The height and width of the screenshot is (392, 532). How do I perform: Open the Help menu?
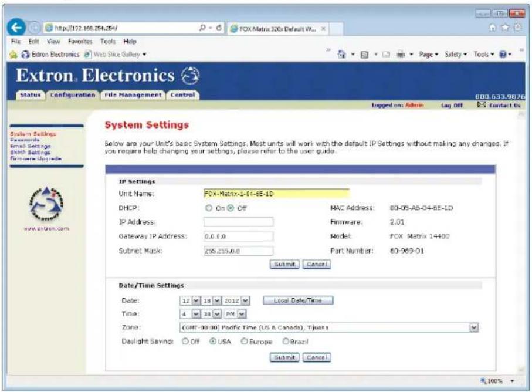[x=130, y=42]
